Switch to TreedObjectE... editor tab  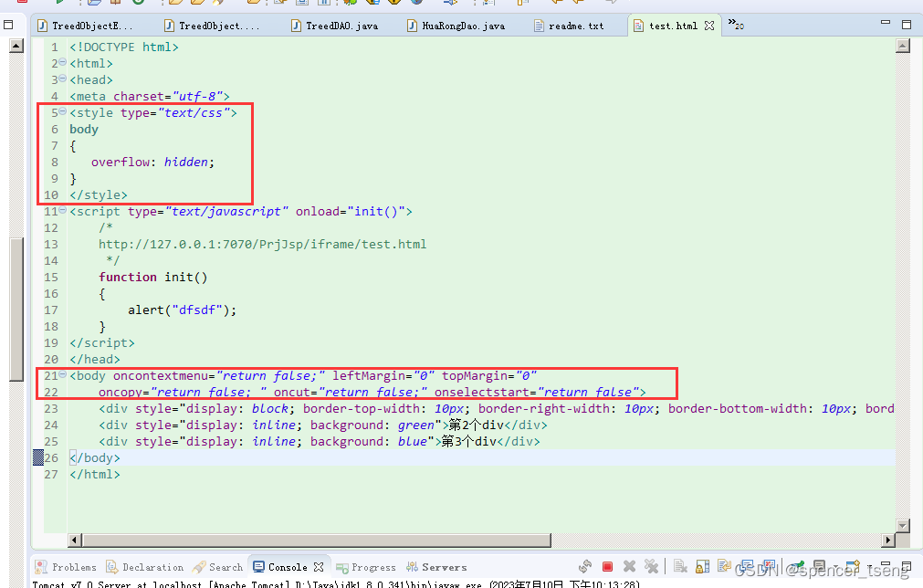(85, 26)
